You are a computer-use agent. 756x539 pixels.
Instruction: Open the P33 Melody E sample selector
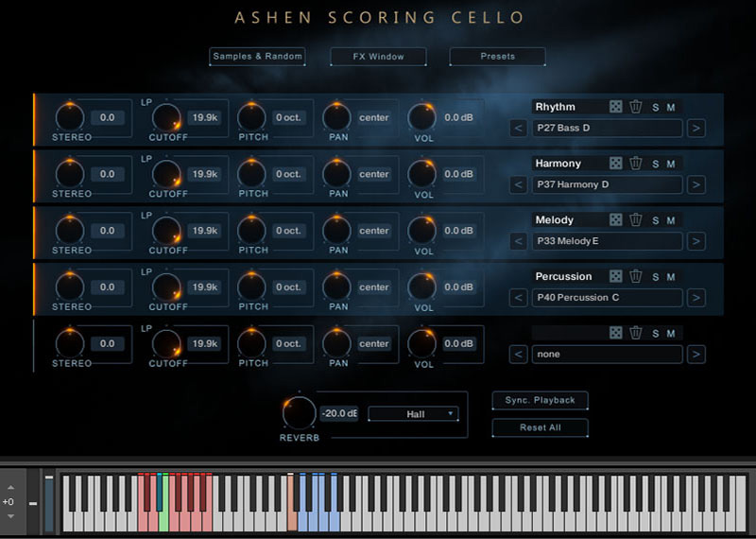[607, 241]
